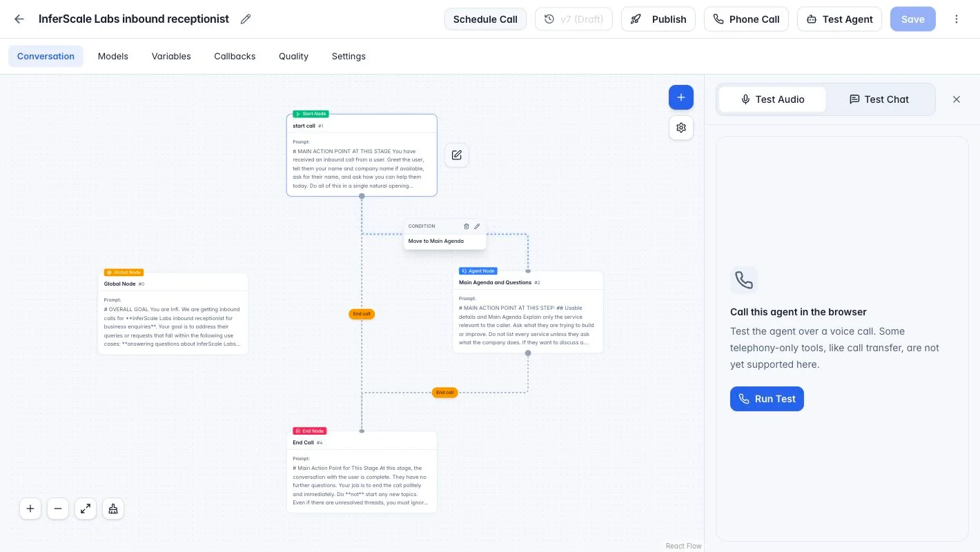
Task: Go to the Callbacks tab
Action: coord(235,57)
